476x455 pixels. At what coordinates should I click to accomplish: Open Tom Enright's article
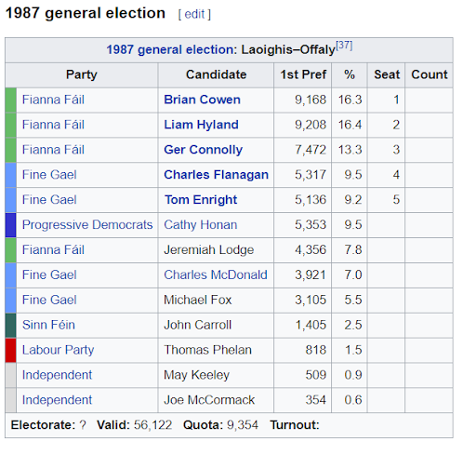coord(201,200)
